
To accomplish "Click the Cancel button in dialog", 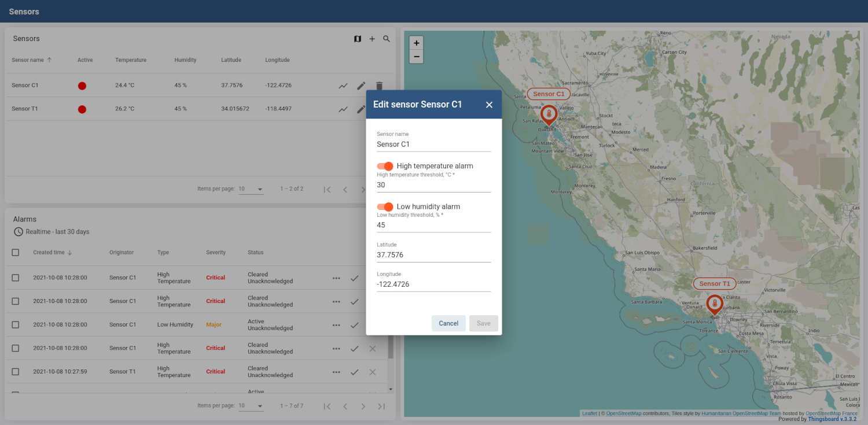I will (x=448, y=323).
